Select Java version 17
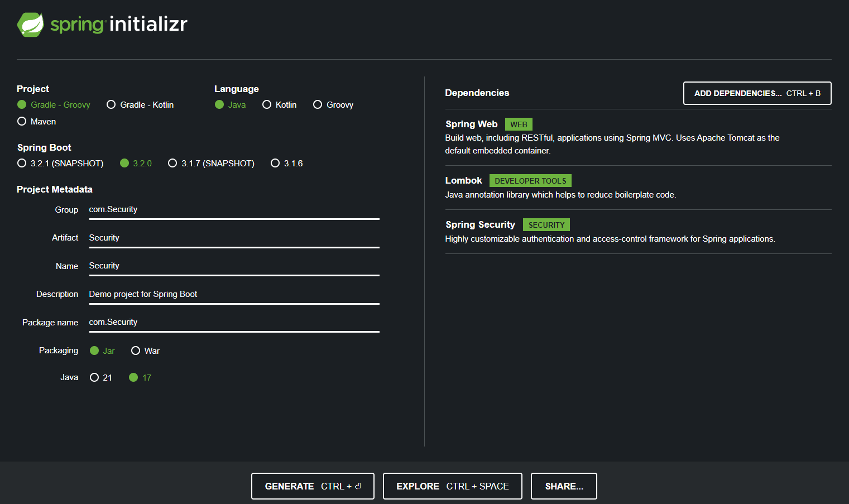Image resolution: width=849 pixels, height=504 pixels. (140, 378)
